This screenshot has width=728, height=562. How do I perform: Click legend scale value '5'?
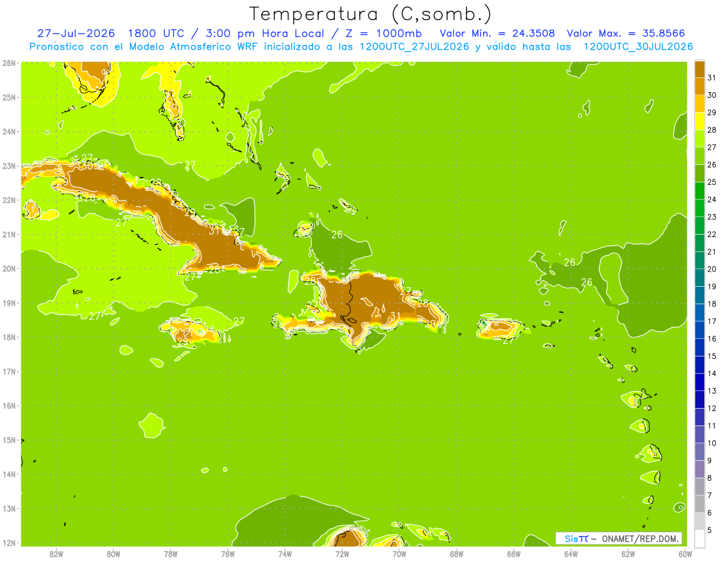click(710, 530)
